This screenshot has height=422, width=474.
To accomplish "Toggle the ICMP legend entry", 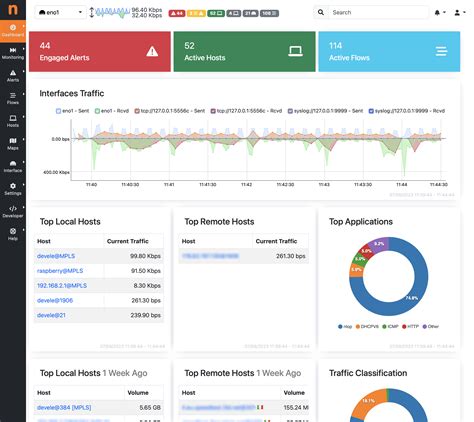I will coord(390,326).
